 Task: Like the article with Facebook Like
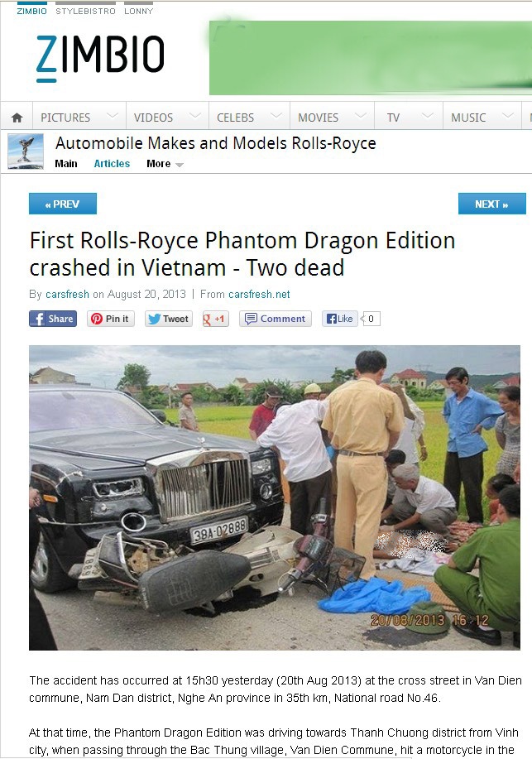[340, 319]
